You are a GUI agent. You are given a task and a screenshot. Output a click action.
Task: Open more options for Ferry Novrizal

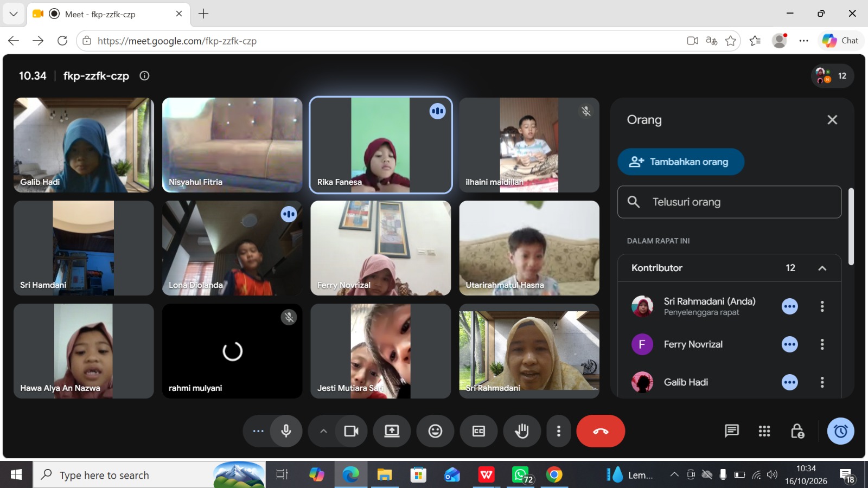(822, 344)
